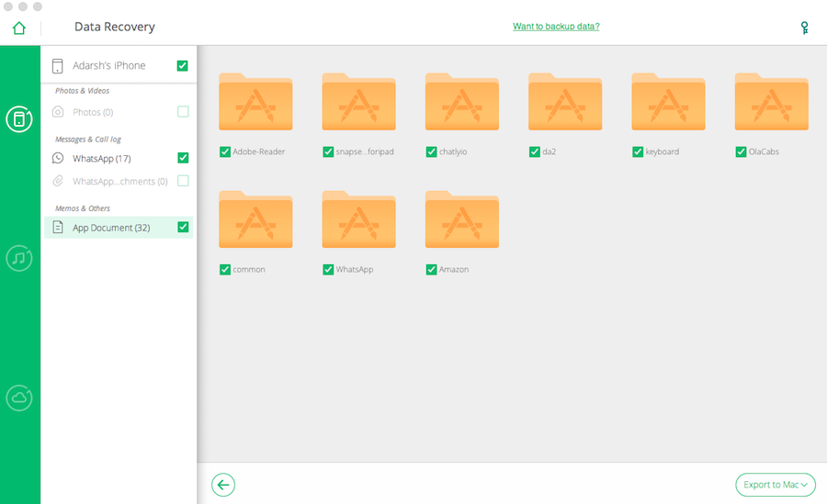This screenshot has height=504, width=827.
Task: Uncheck the Adarsh's iPhone checkbox
Action: tap(183, 66)
